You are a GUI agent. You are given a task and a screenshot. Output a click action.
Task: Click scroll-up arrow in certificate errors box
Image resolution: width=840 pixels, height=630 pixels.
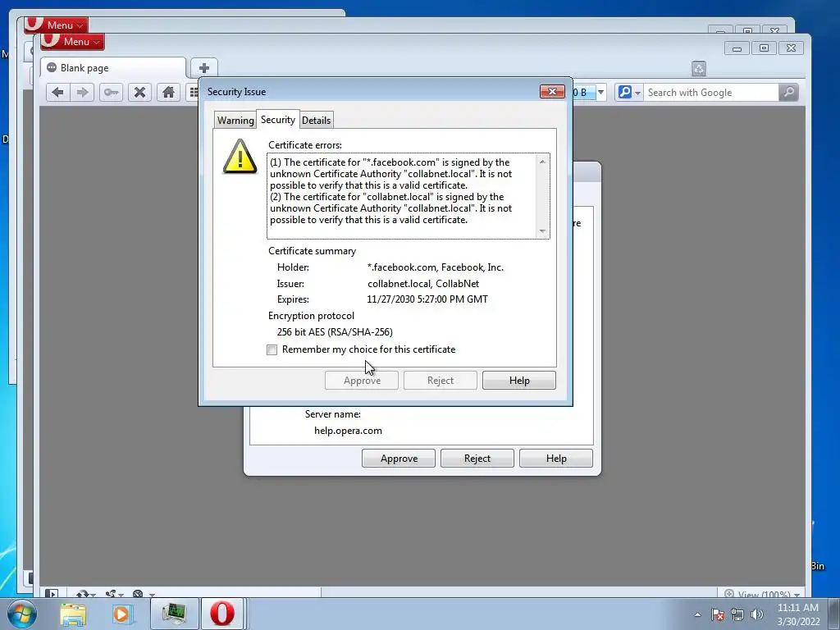point(542,162)
